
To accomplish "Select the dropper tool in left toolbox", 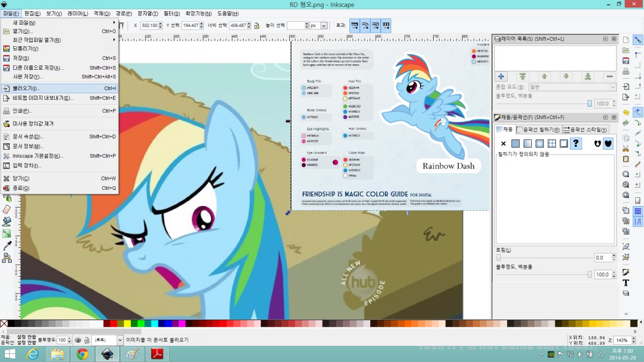I will click(7, 246).
